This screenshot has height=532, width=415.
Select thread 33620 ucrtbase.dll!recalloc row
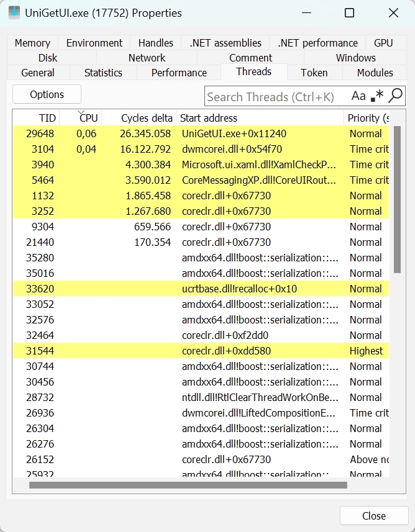click(201, 289)
